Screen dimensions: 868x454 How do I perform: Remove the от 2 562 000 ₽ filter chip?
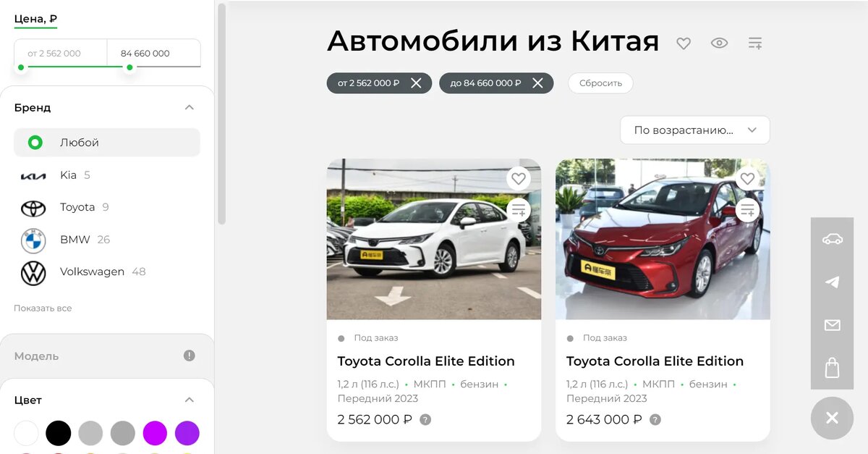(416, 83)
